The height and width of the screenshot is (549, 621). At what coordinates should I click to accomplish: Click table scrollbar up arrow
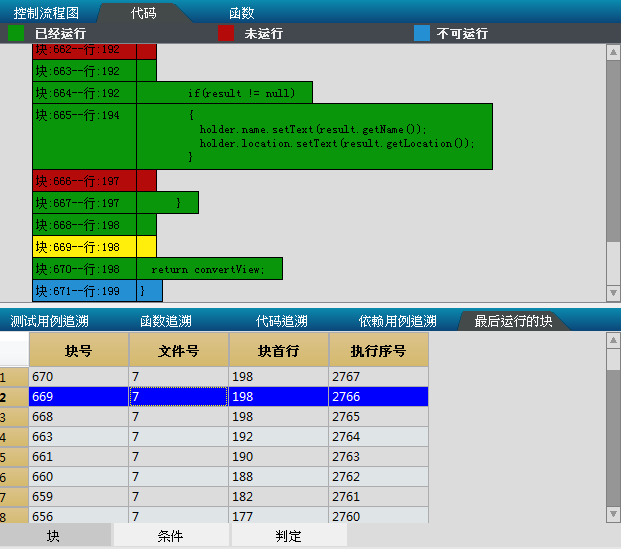click(x=613, y=340)
